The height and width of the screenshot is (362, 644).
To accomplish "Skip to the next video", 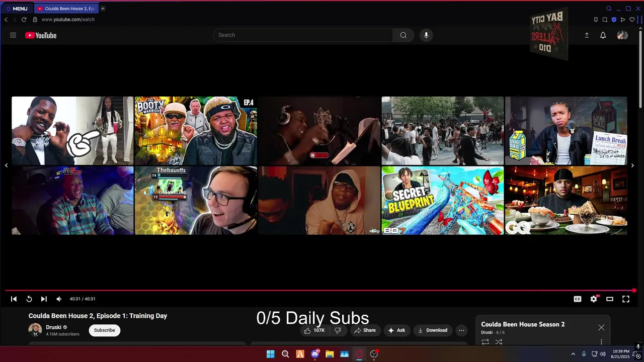I will click(x=44, y=299).
